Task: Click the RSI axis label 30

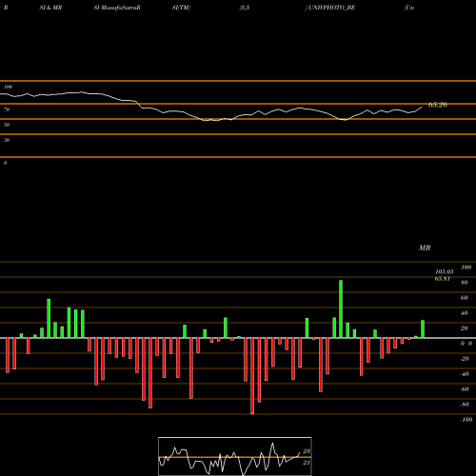Action: [x=7, y=140]
